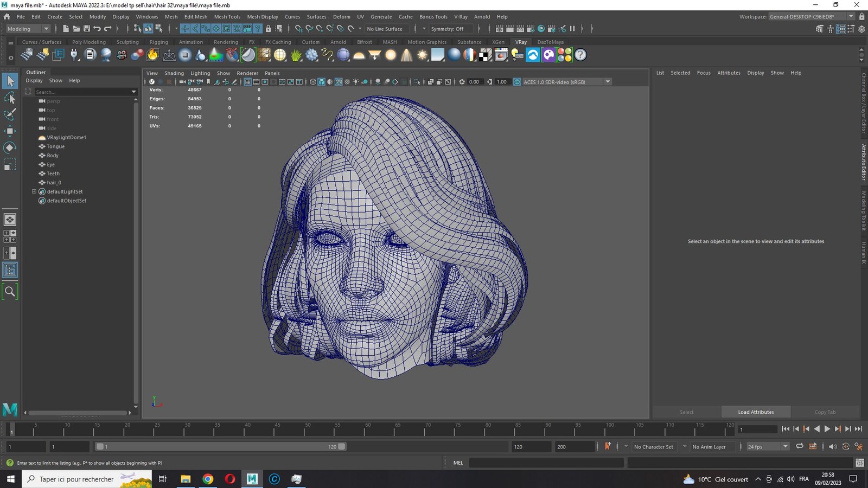Switch to the Poly Modeling shelf tab
This screenshot has width=868, height=488.
pos(89,42)
